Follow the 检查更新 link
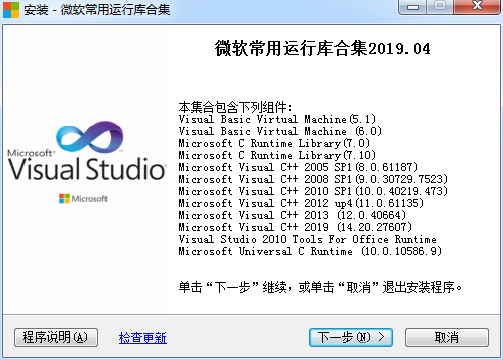 143,338
